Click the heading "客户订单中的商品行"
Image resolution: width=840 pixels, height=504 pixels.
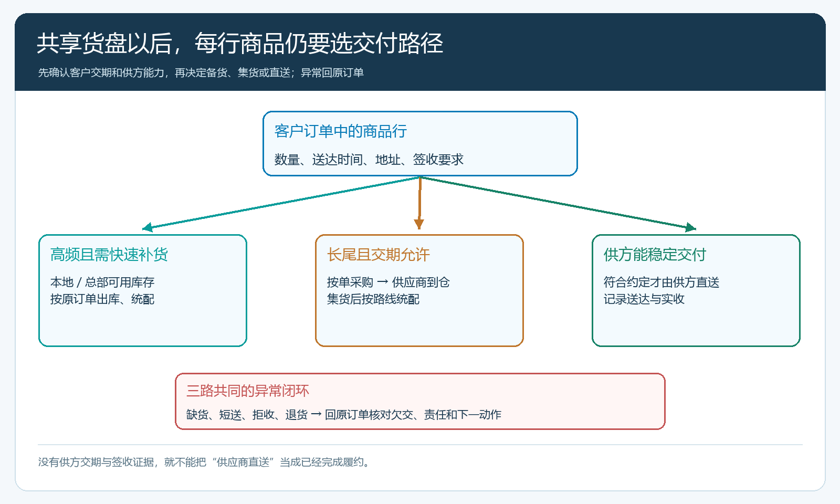coord(341,131)
